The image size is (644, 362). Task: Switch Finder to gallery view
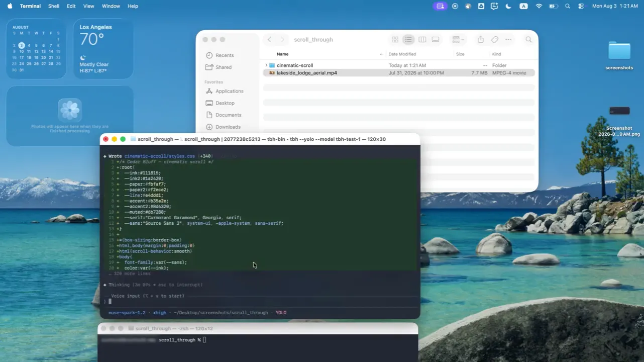pyautogui.click(x=436, y=40)
